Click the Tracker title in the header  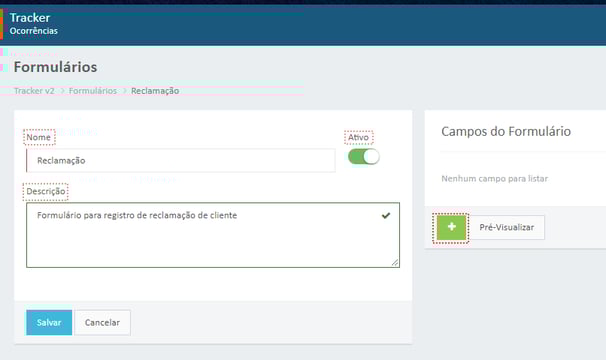[x=30, y=18]
